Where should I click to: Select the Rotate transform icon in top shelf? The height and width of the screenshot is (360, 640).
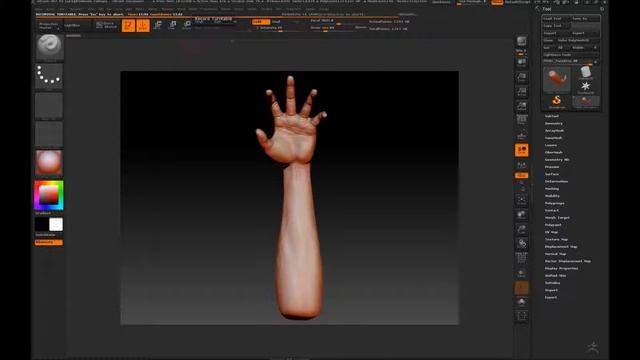click(187, 25)
